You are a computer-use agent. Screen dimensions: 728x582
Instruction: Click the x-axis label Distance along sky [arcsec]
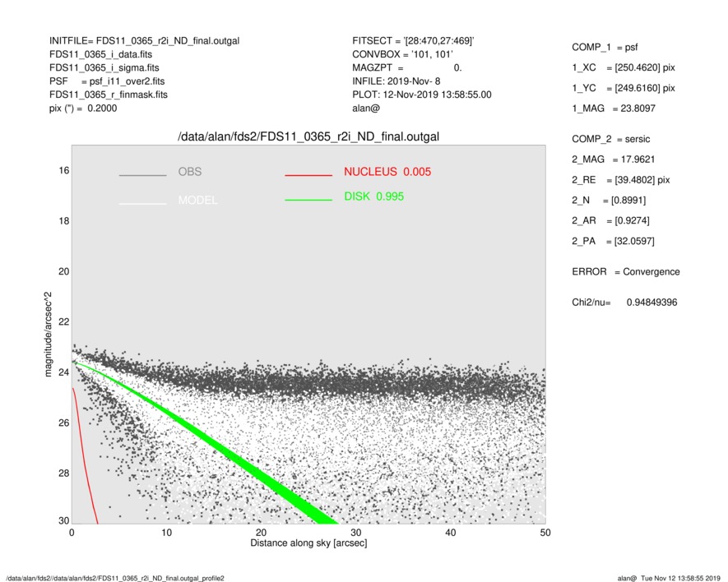[308, 543]
